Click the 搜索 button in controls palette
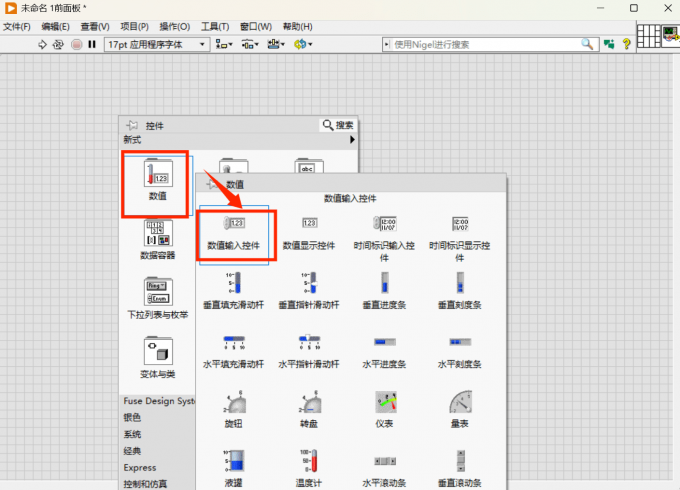680x490 pixels. 338,125
